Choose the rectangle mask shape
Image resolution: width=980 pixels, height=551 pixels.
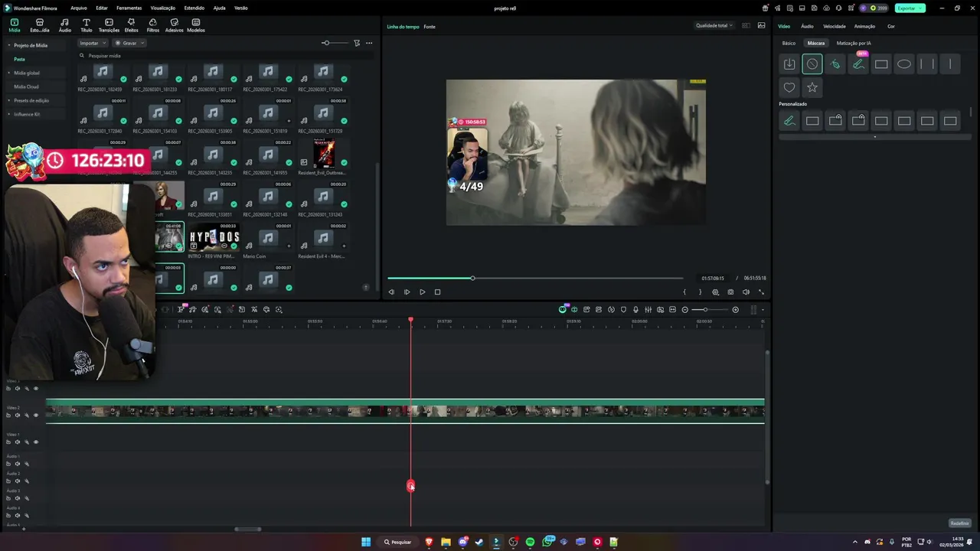click(881, 64)
